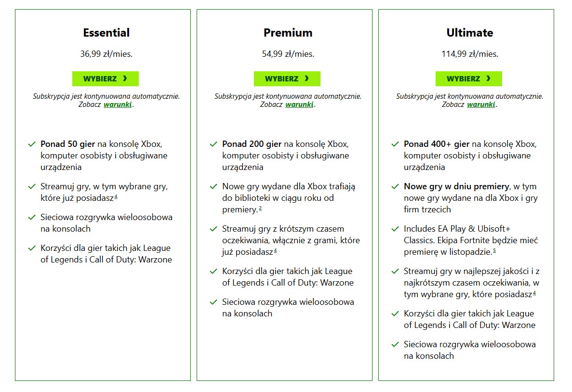Click Premium's Korzyści dla gier checkmark

point(213,271)
